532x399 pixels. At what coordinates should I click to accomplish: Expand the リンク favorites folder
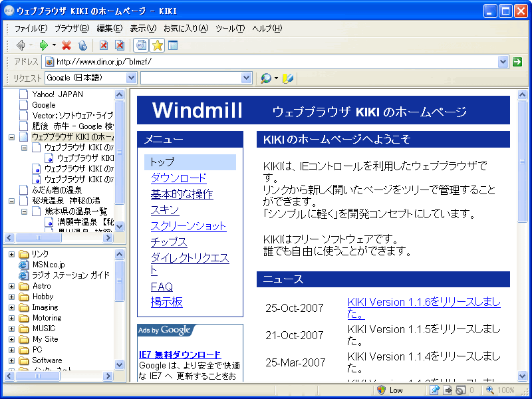[11, 254]
